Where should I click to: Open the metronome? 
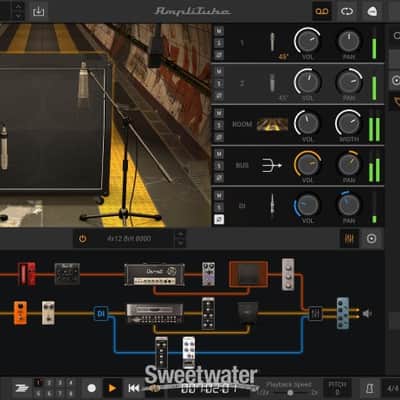[370, 389]
